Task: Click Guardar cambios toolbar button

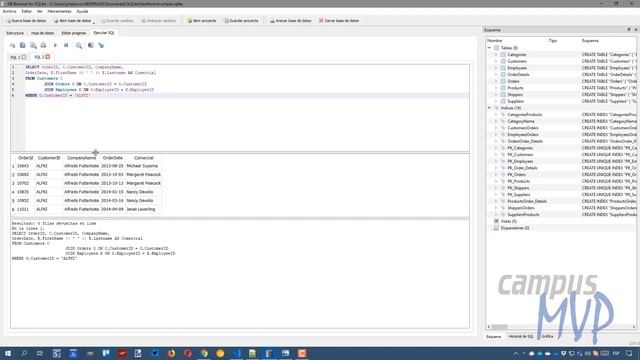Action: point(117,20)
